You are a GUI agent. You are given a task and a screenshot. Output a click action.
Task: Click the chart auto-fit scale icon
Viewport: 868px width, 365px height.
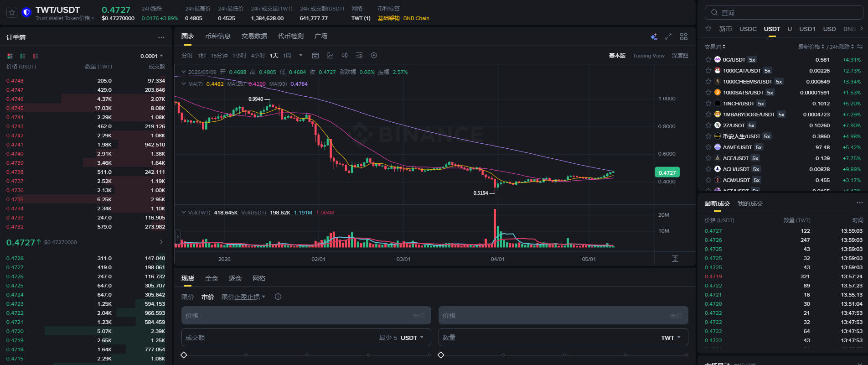click(x=675, y=259)
